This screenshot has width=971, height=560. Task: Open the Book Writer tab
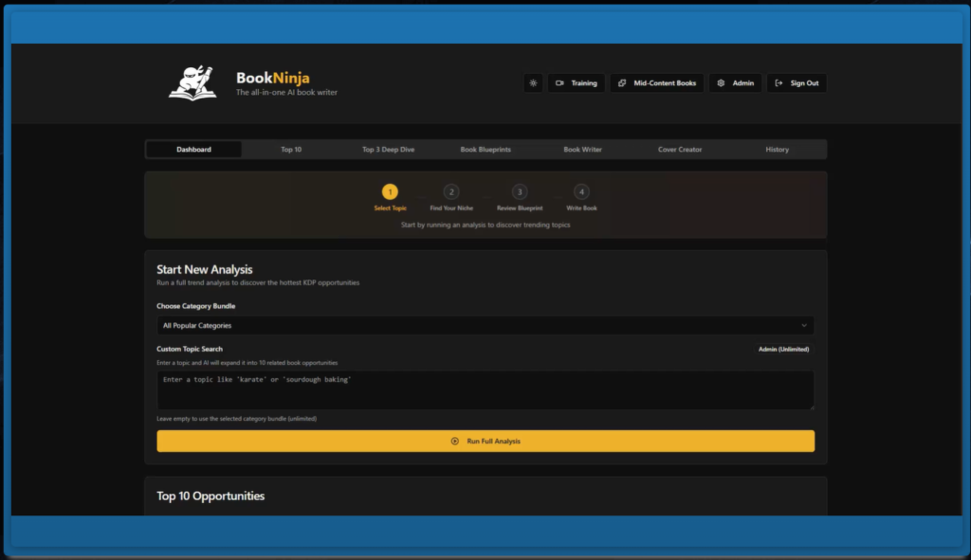(x=582, y=150)
